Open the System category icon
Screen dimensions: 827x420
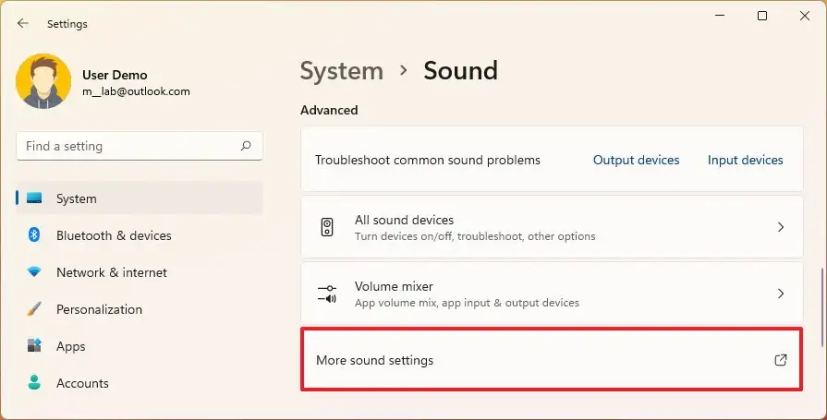(x=34, y=198)
